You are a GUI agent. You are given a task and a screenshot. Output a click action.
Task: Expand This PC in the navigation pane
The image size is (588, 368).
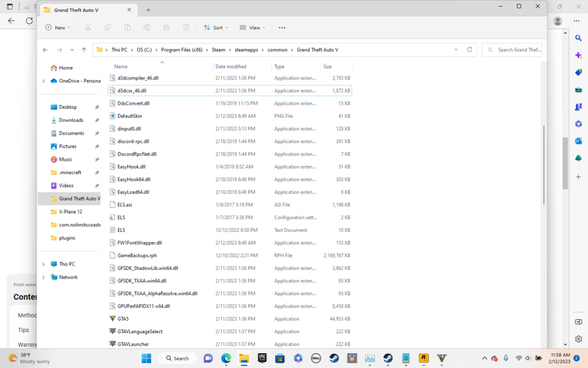[43, 264]
